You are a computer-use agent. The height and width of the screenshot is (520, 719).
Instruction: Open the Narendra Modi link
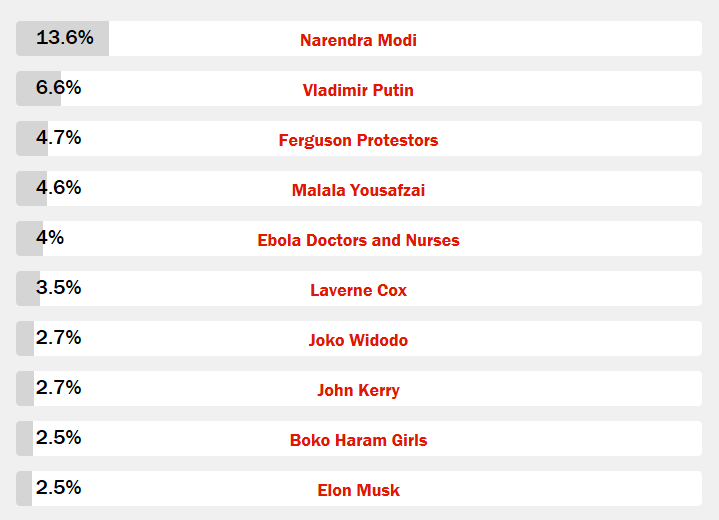coord(358,40)
